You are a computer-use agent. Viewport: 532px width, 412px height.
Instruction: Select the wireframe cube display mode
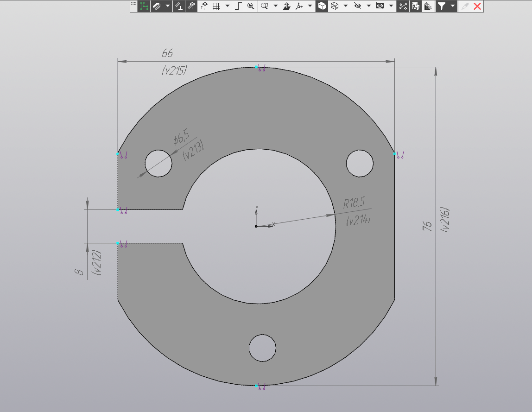click(334, 6)
